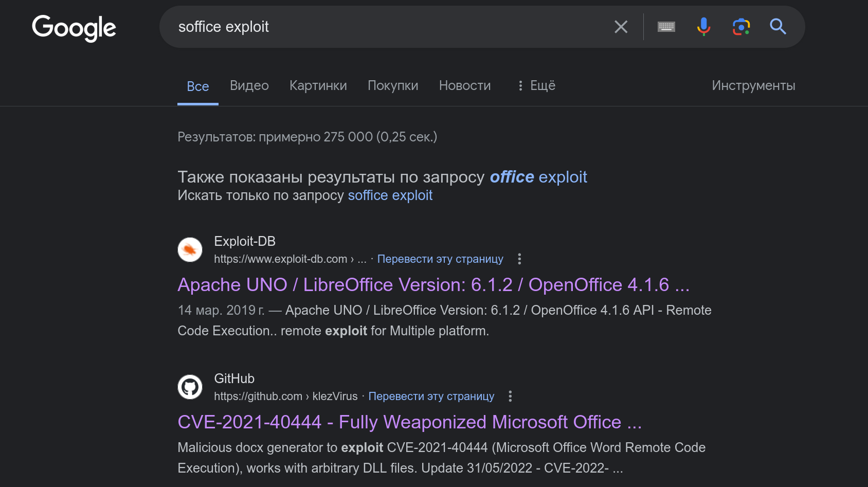Follow the suggested office exploit link
Image resolution: width=868 pixels, height=487 pixels.
click(x=538, y=177)
